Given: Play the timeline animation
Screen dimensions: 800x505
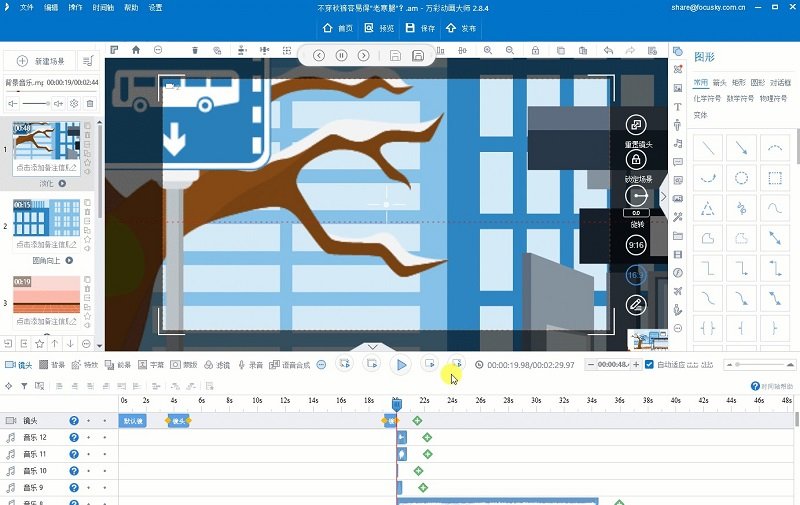Looking at the screenshot, I should click(x=401, y=365).
